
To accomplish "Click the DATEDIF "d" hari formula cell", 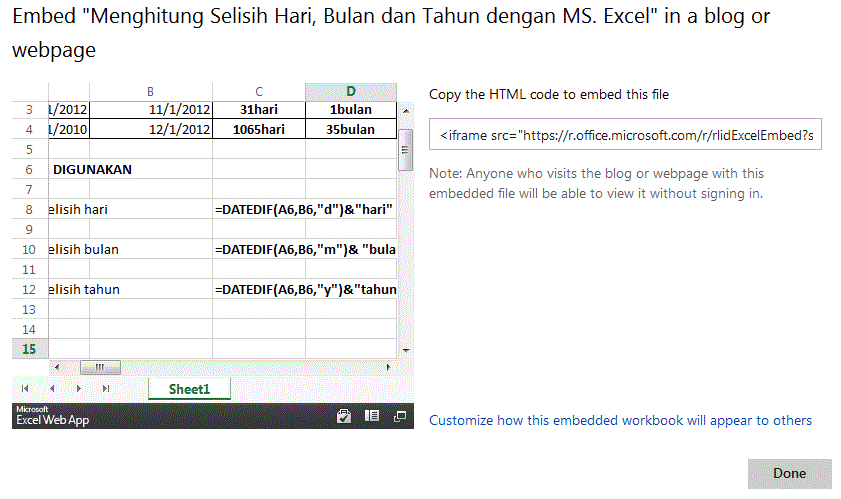I will (x=305, y=209).
